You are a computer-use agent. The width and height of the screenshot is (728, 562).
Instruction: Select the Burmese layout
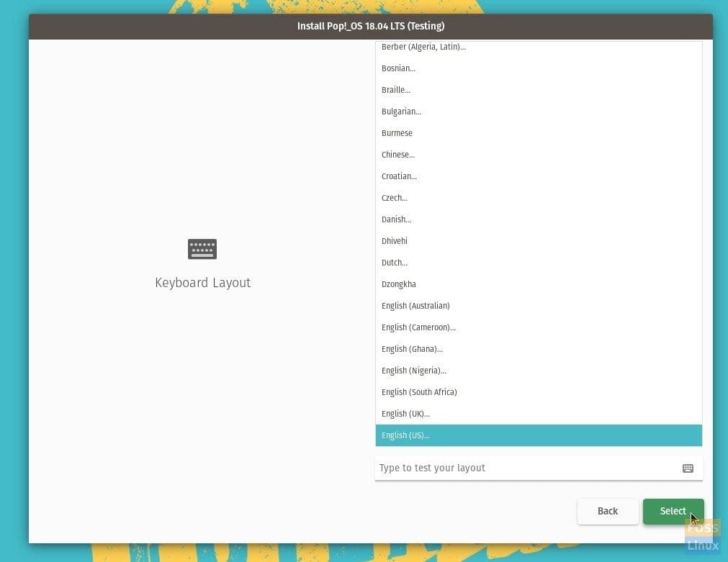click(x=539, y=133)
